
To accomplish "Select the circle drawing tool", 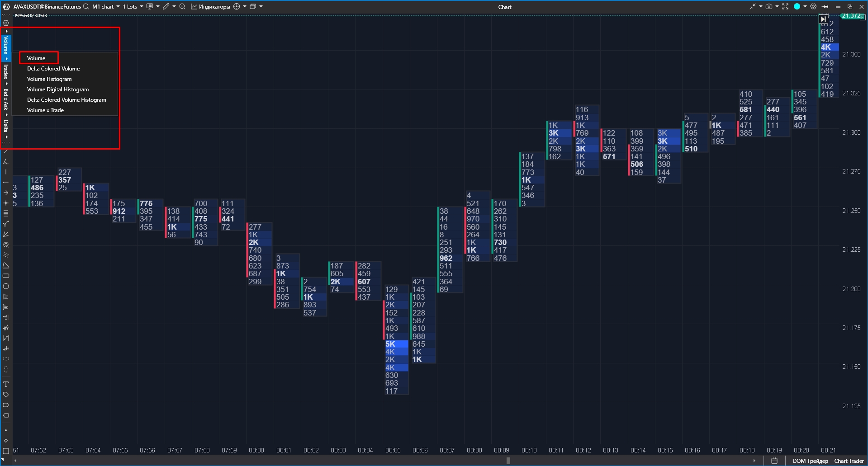I will click(x=6, y=286).
